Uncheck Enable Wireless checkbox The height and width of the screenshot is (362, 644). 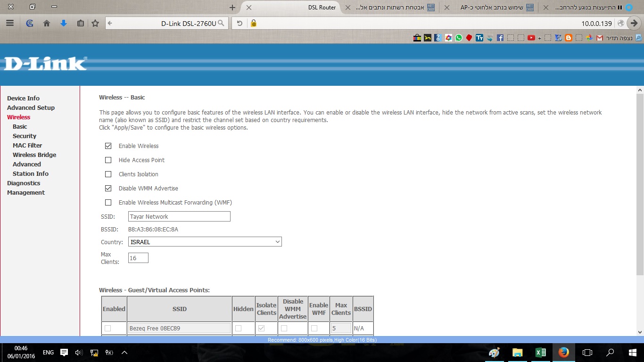click(108, 146)
